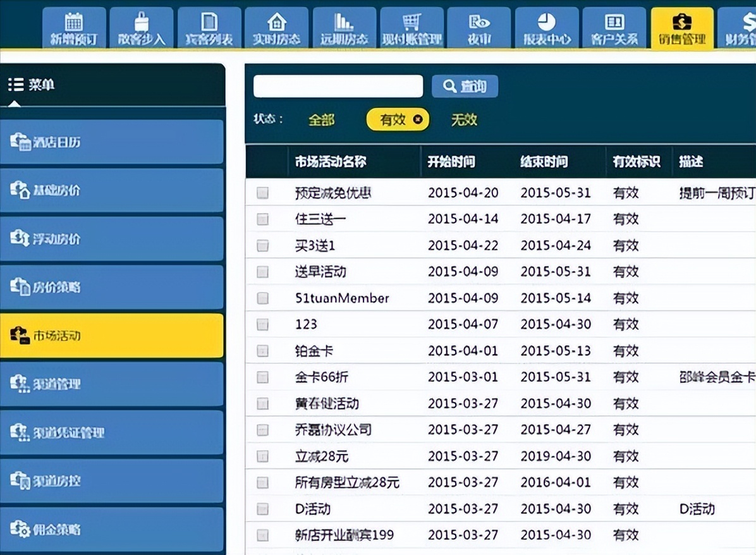This screenshot has width=756, height=555.
Task: Click the 渠道管理 sidebar icon
Action: point(20,383)
